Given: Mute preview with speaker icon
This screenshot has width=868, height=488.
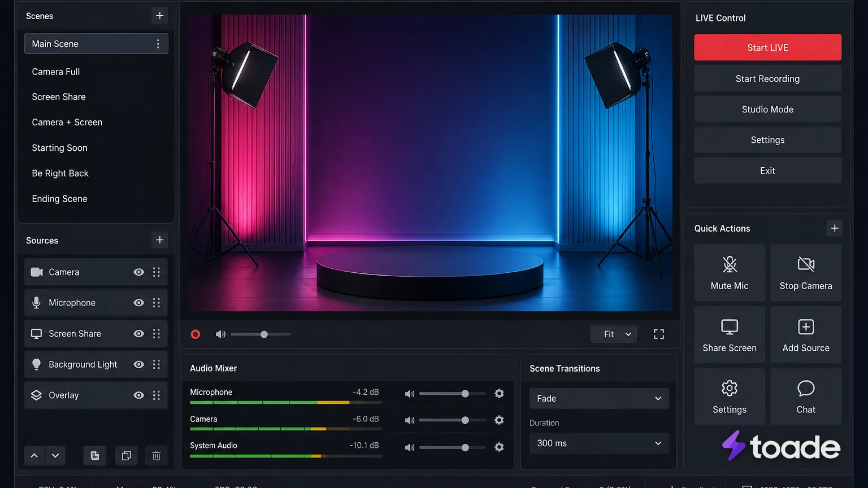Looking at the screenshot, I should [x=220, y=334].
